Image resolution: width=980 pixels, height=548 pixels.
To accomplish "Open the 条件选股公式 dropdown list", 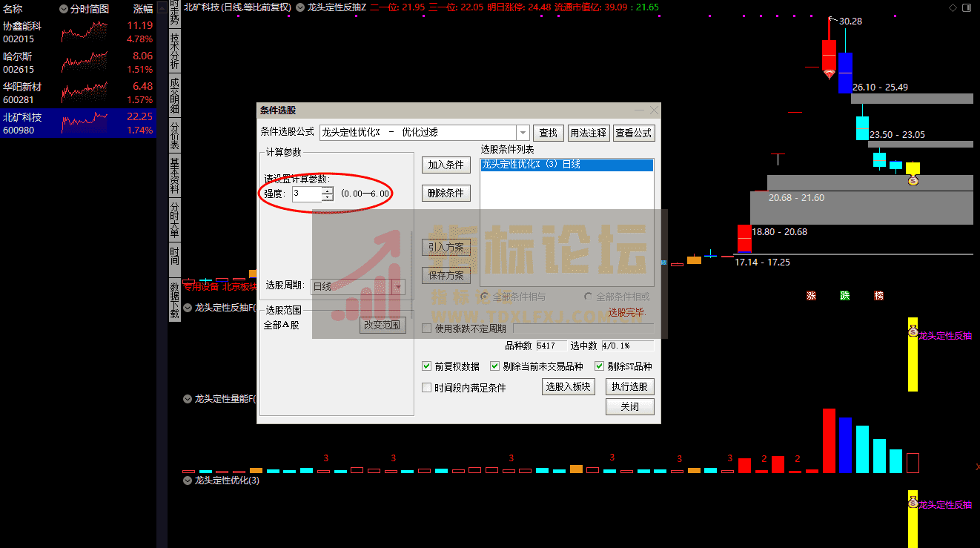I will tap(523, 133).
